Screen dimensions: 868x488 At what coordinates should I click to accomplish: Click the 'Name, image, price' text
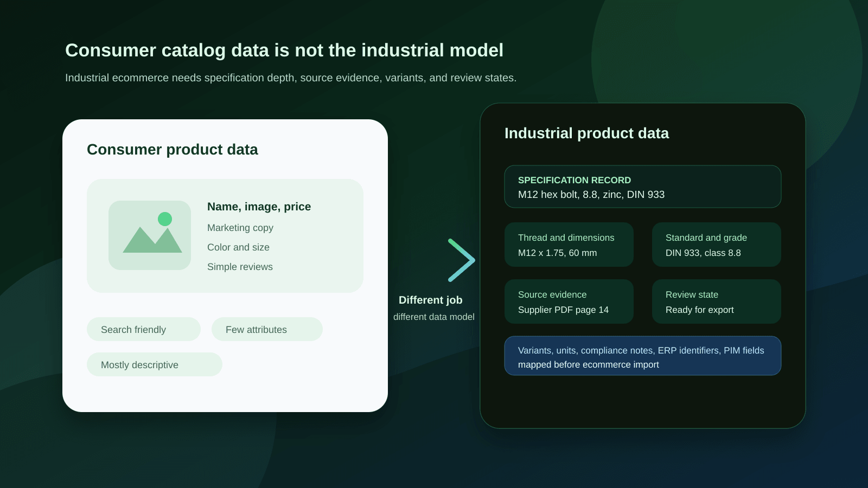[259, 207]
